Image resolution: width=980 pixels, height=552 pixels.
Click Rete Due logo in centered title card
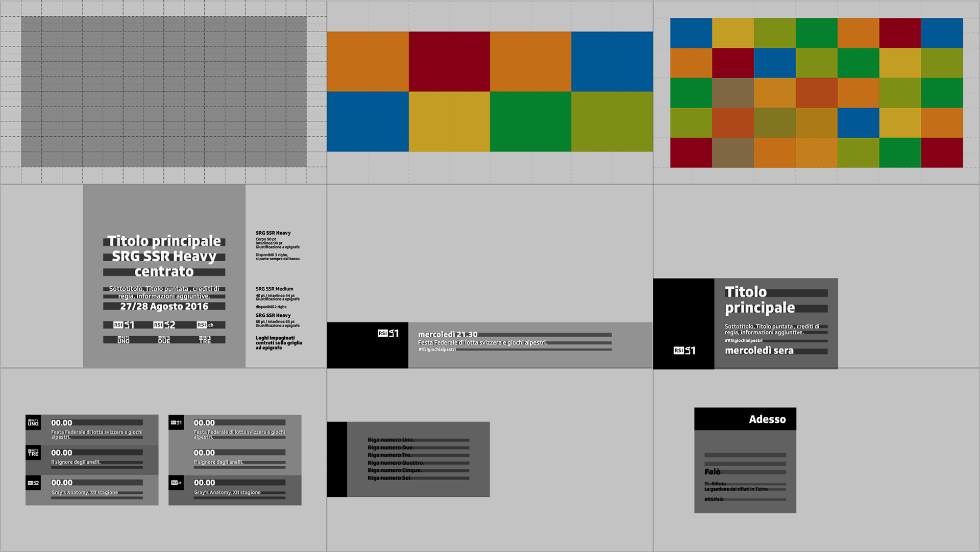tap(164, 340)
